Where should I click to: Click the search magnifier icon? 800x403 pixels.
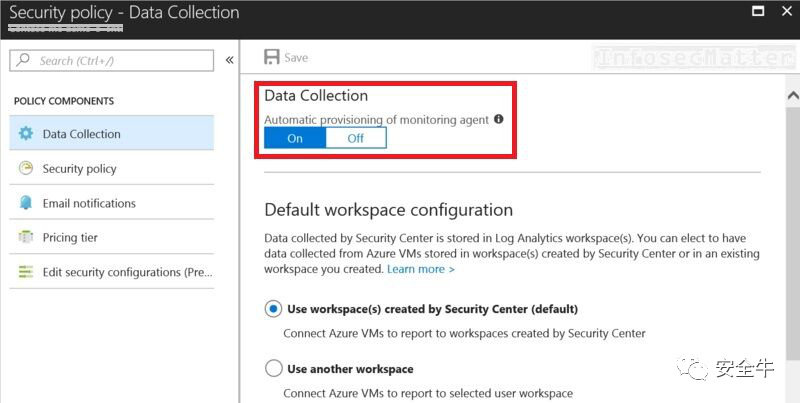pos(23,60)
